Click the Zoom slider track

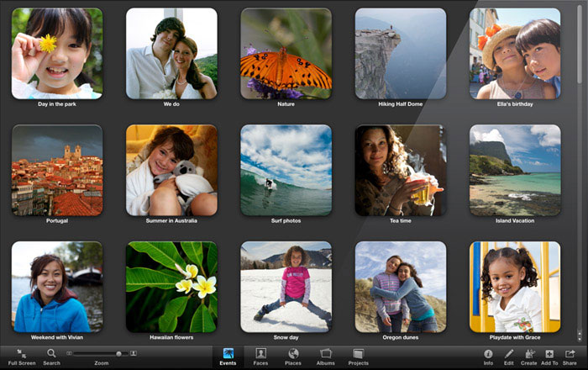point(101,353)
